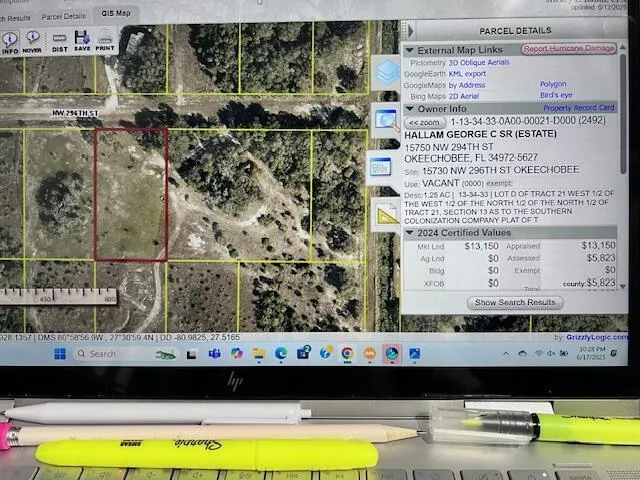Open the OneDrive cloud tray icon
The width and height of the screenshot is (640, 480).
click(x=522, y=354)
